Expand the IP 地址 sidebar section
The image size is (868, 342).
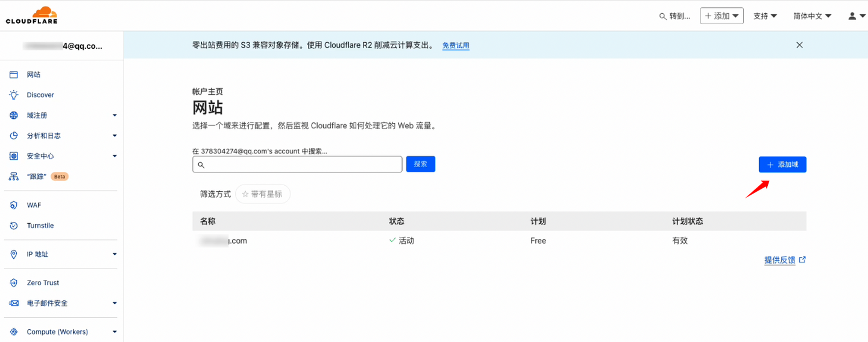point(115,255)
